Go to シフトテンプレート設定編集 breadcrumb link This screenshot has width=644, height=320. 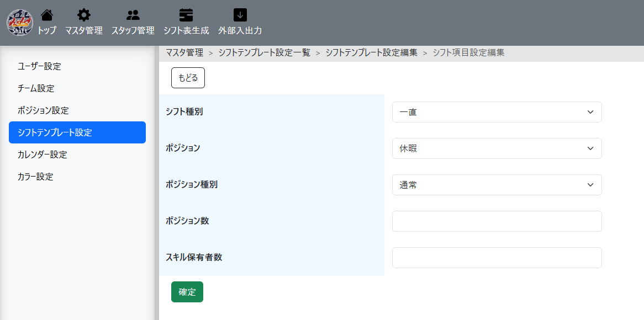coord(372,52)
